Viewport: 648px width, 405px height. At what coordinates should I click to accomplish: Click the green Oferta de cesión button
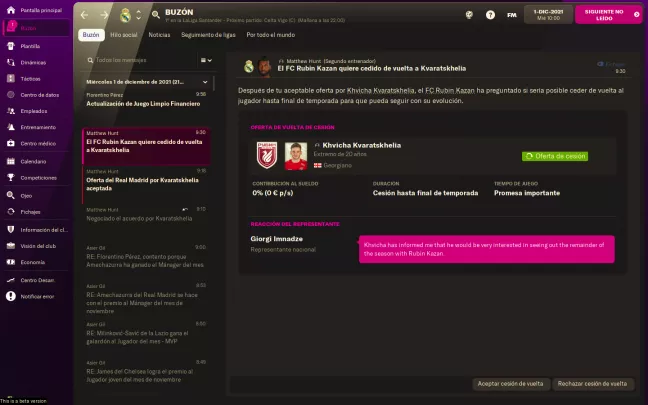coord(555,156)
